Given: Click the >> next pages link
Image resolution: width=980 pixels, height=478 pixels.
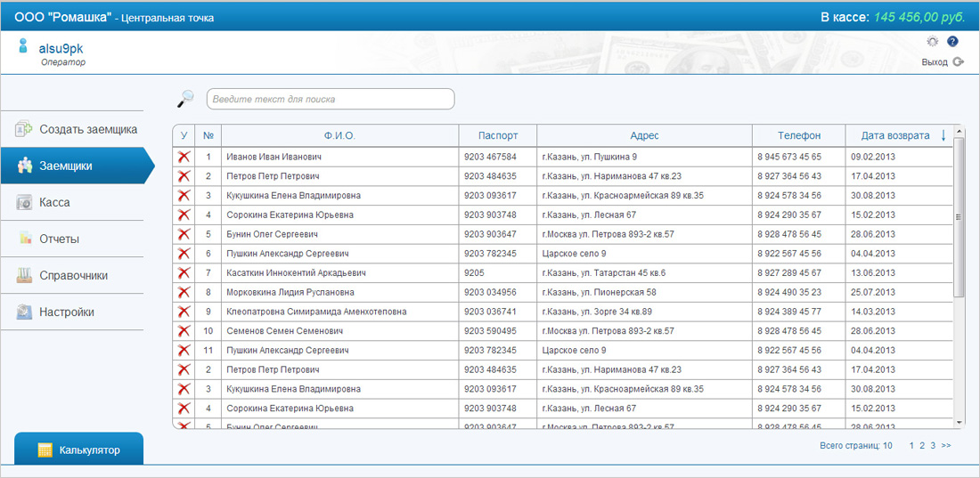Looking at the screenshot, I should pyautogui.click(x=945, y=445).
